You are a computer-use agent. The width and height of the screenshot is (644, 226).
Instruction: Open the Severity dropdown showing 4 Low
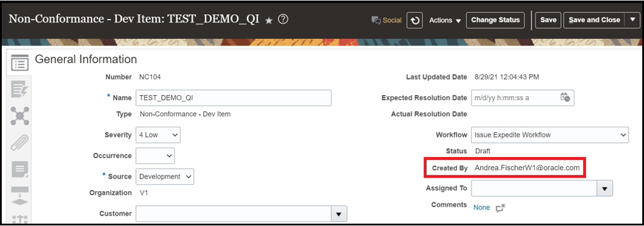pos(158,135)
